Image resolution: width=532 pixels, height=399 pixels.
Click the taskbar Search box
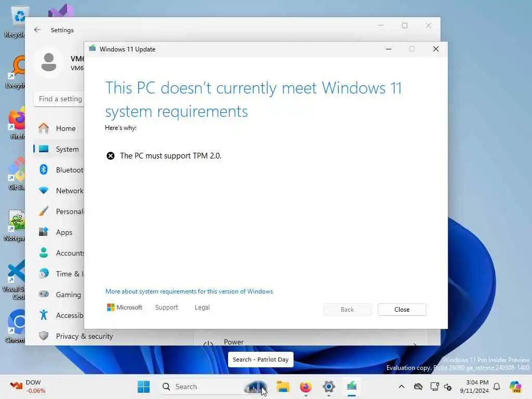(215, 387)
